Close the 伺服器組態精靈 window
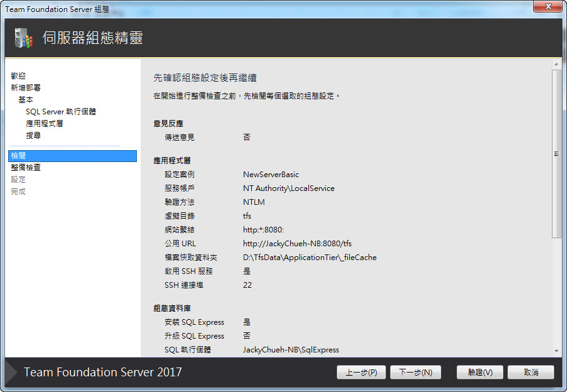The image size is (567, 392). [x=548, y=6]
